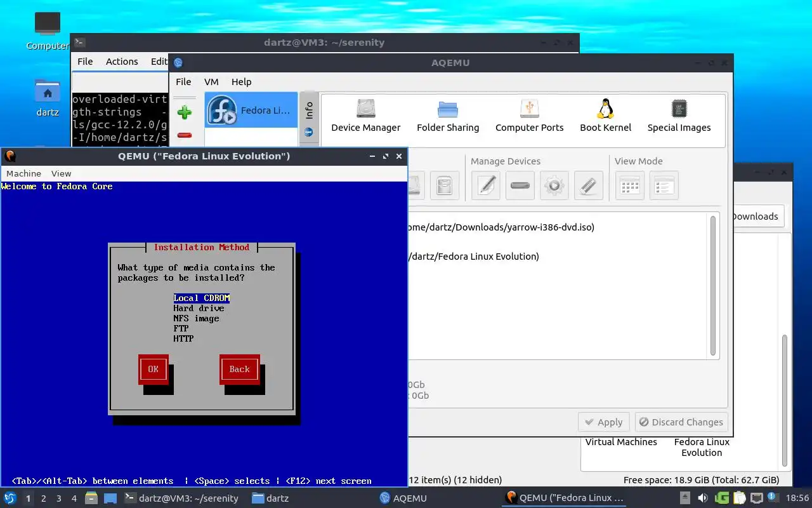
Task: Open the Help menu in AQEMU
Action: pyautogui.click(x=241, y=81)
